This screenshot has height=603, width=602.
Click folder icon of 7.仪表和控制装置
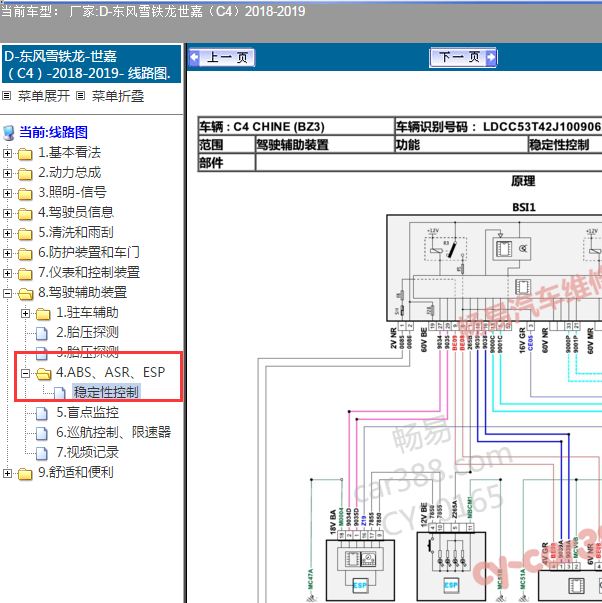25,274
